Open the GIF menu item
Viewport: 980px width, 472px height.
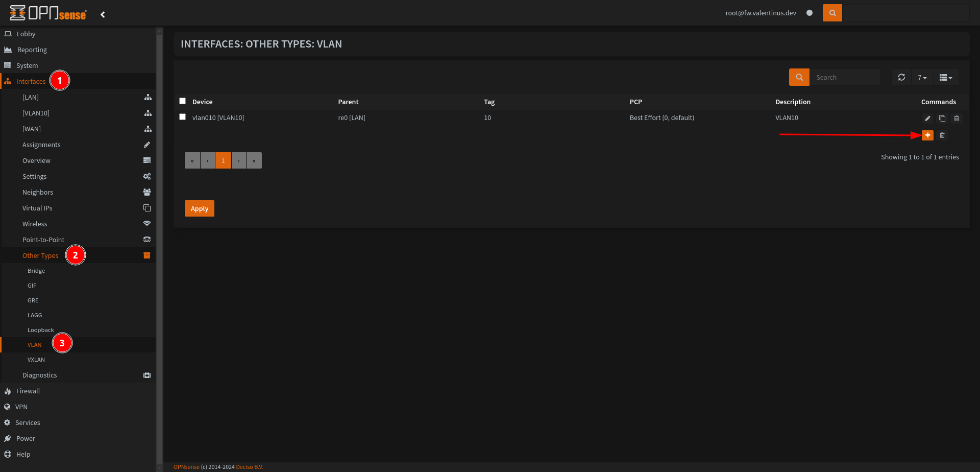point(32,286)
